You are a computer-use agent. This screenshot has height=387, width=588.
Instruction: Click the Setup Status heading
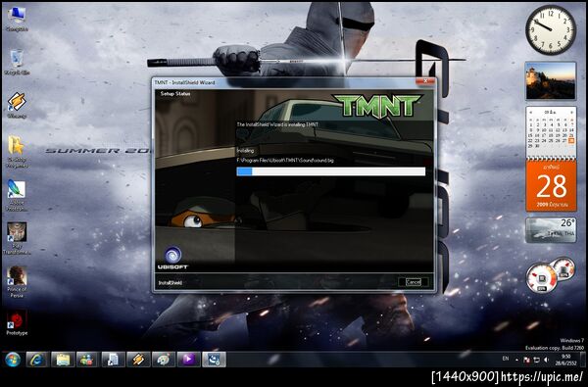[x=175, y=94]
